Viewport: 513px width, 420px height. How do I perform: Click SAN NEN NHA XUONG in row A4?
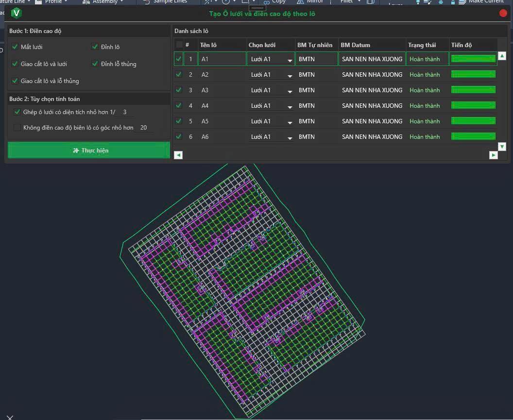pyautogui.click(x=372, y=106)
